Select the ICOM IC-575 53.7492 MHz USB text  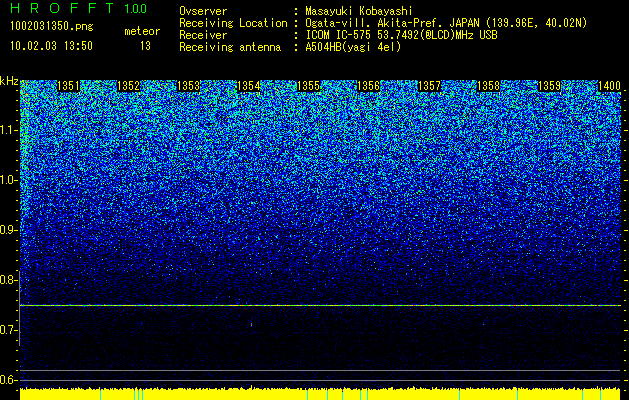[x=401, y=35]
